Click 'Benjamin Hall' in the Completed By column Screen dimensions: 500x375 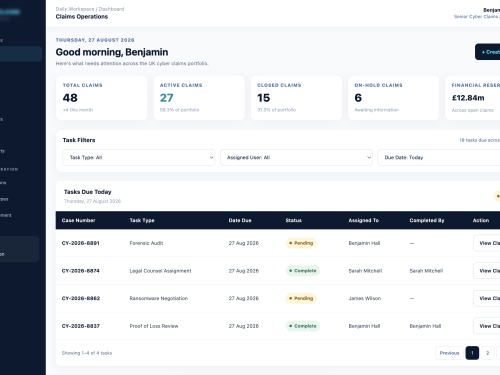(425, 326)
